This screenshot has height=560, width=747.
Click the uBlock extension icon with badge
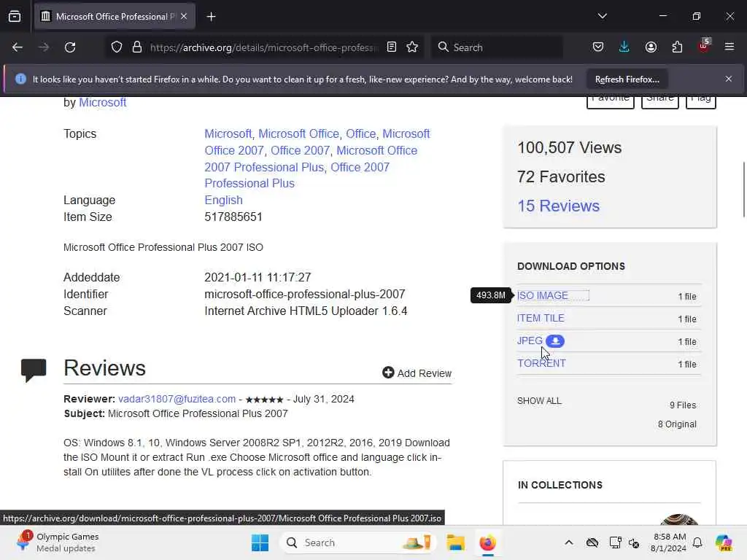tap(704, 46)
